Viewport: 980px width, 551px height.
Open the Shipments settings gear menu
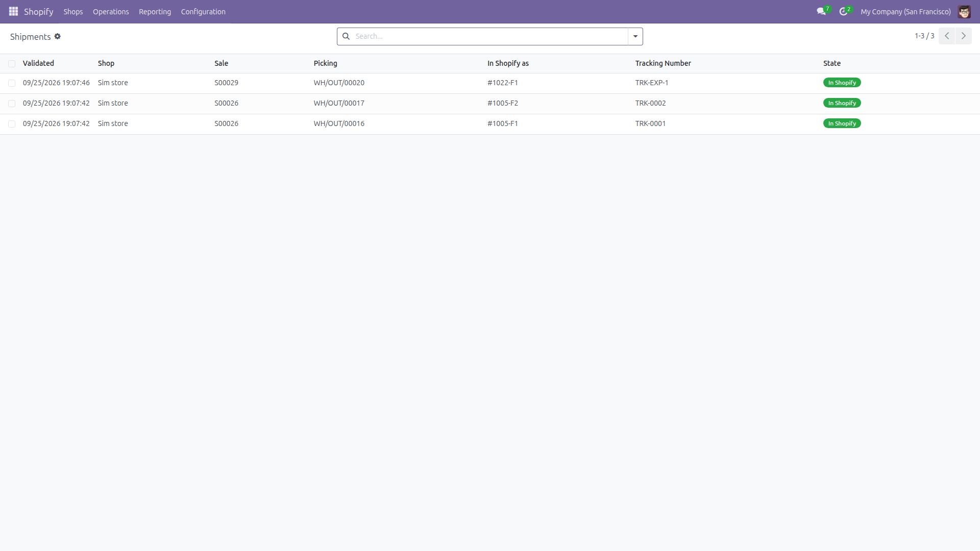tap(58, 36)
